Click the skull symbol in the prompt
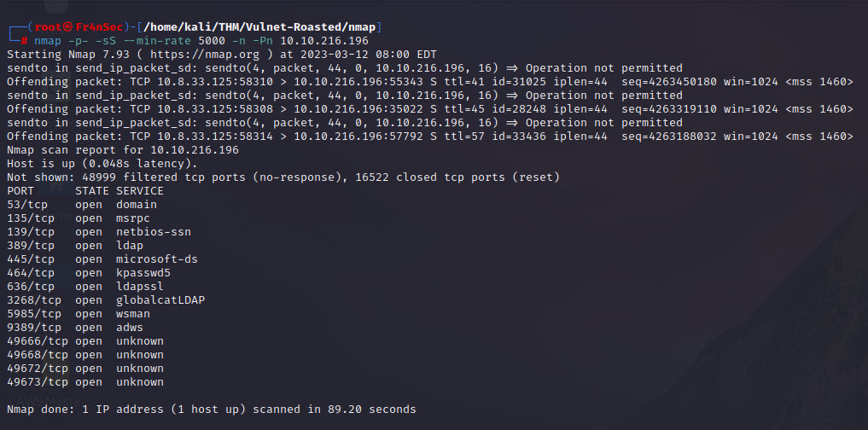Viewport: 868px width, 430px height. point(67,27)
